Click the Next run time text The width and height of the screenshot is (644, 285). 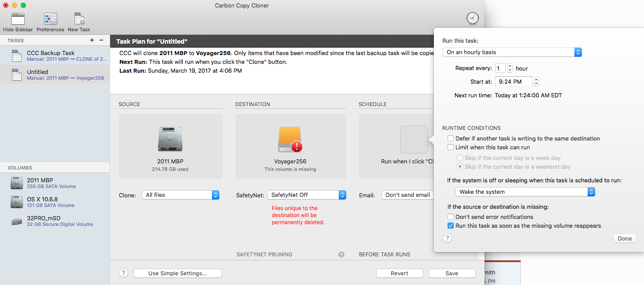tap(508, 95)
